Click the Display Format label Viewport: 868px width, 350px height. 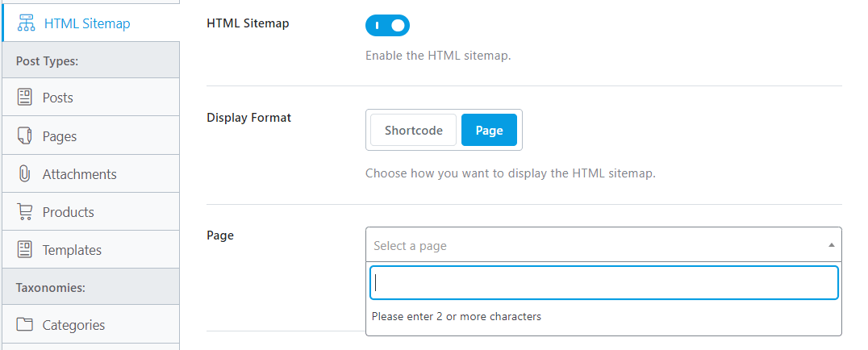[248, 118]
